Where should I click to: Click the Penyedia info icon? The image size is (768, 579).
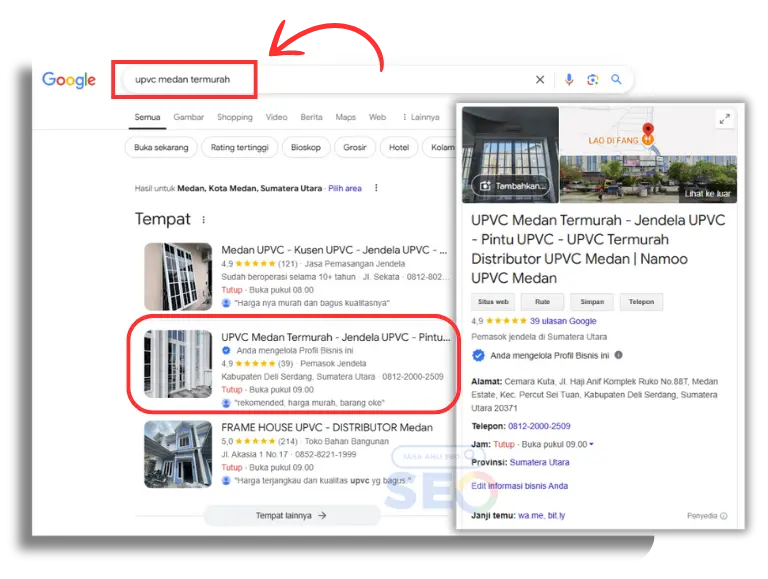pyautogui.click(x=724, y=516)
